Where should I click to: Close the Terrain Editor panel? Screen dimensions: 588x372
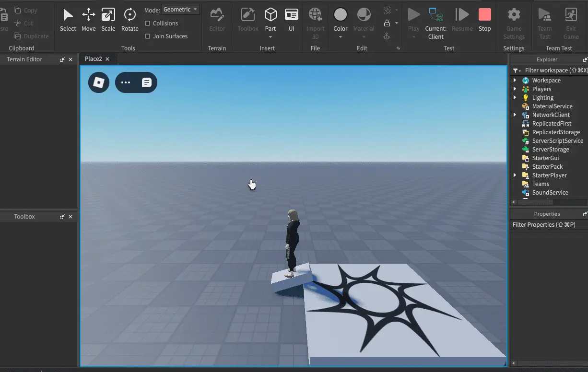tap(71, 59)
